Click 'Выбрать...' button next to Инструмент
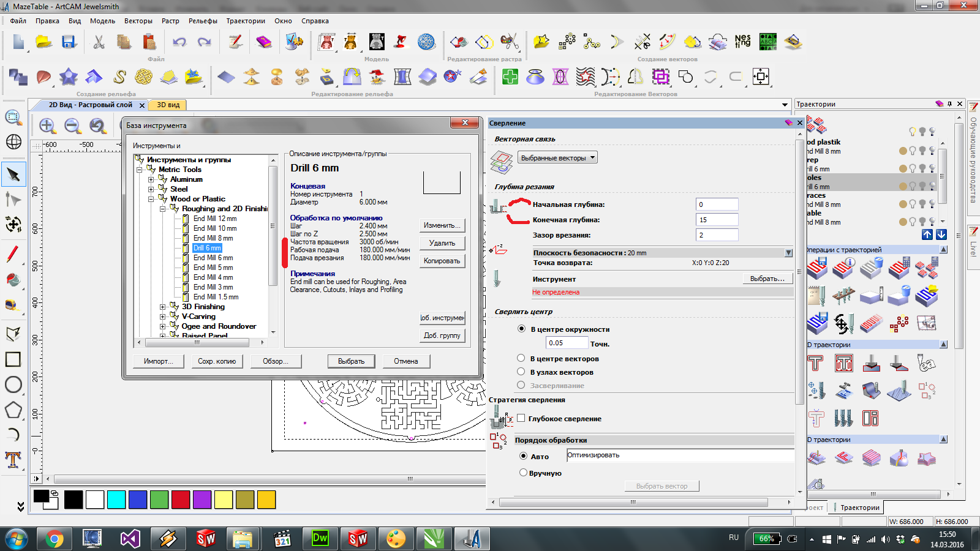The width and height of the screenshot is (980, 551). click(767, 279)
